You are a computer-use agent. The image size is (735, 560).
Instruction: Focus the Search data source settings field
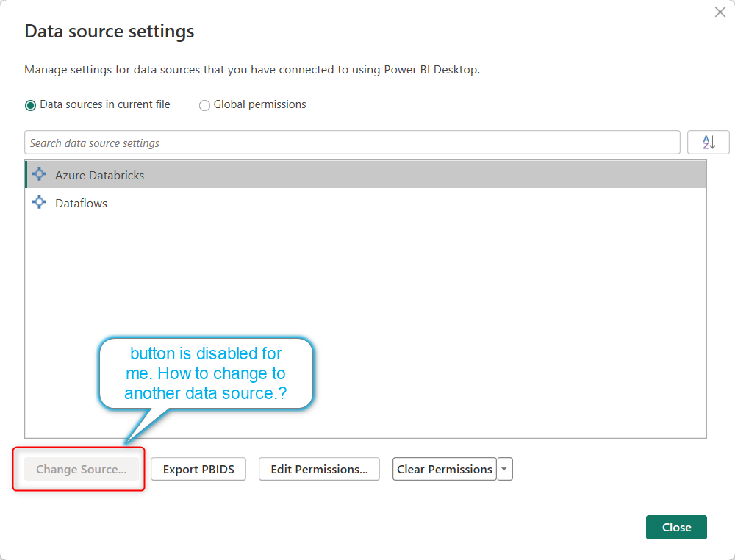coord(352,143)
